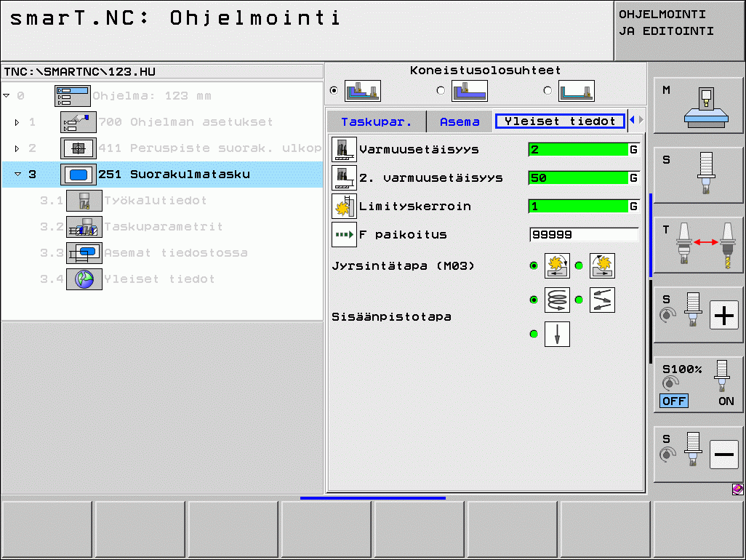746x560 pixels.
Task: Open the T tool change softkey
Action: [698, 245]
